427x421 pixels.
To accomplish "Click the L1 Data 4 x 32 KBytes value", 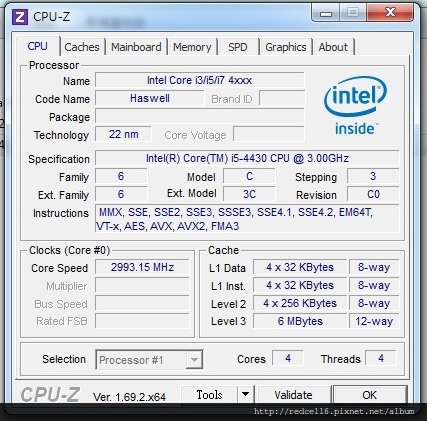I will (x=300, y=267).
